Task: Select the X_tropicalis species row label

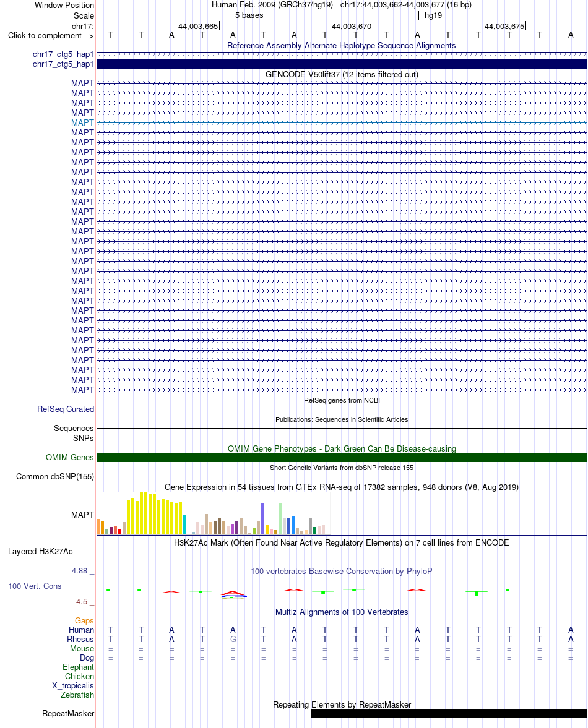Action: (x=73, y=686)
